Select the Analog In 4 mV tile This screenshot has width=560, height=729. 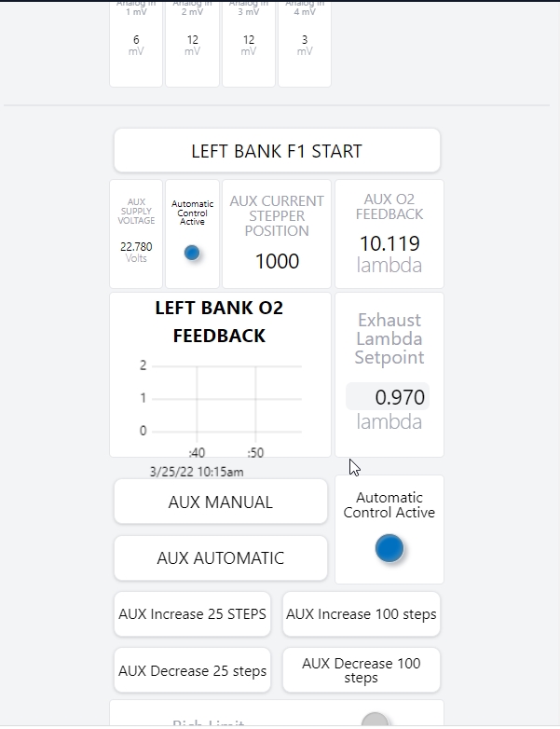(x=305, y=44)
